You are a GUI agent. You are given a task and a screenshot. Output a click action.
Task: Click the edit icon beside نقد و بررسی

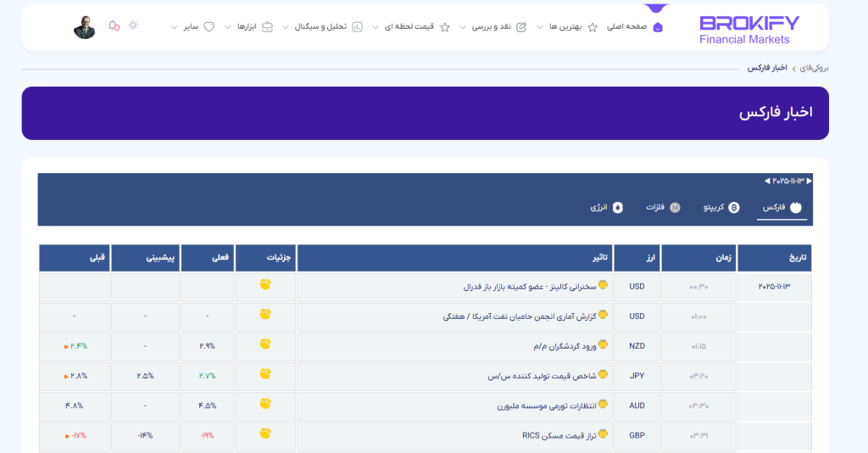click(521, 27)
